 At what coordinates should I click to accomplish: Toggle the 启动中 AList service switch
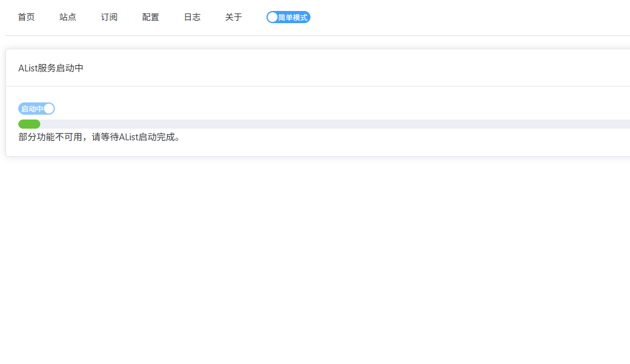37,109
